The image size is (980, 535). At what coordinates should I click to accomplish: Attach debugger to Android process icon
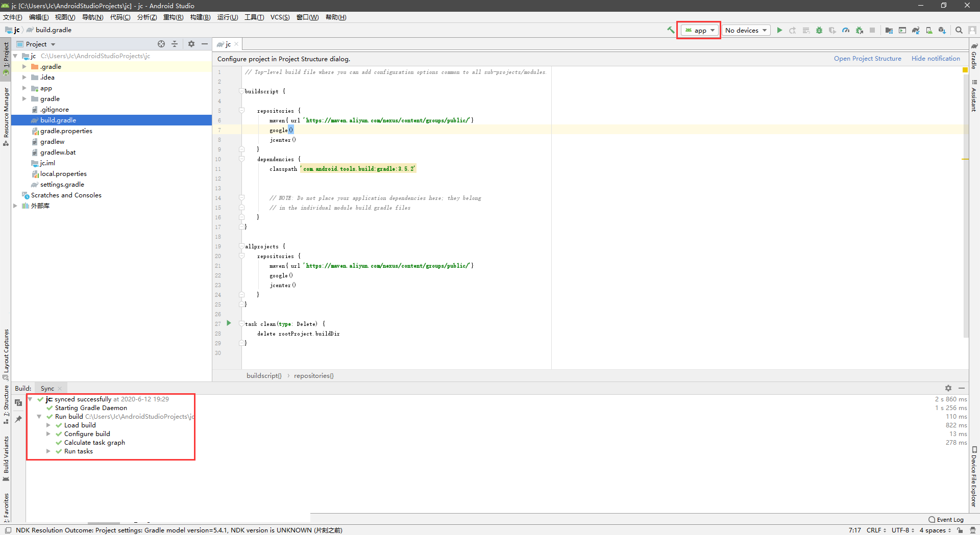(x=860, y=30)
